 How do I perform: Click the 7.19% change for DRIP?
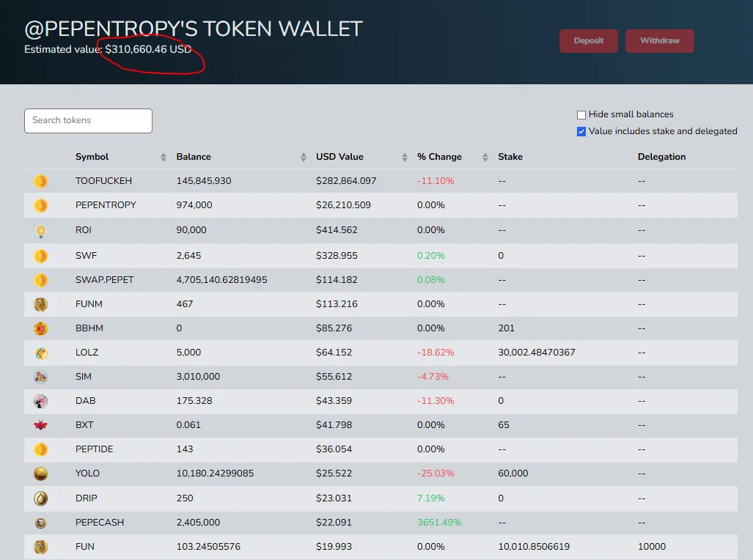431,498
